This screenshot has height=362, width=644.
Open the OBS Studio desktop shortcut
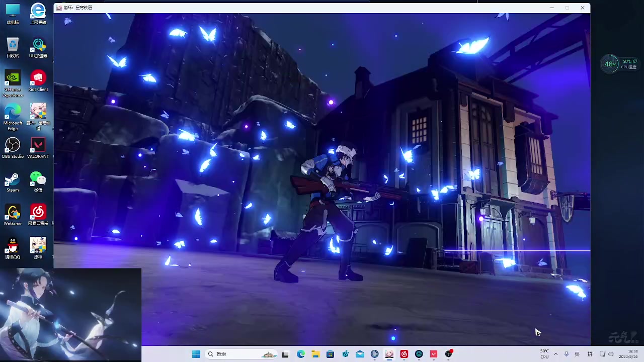pos(13,148)
